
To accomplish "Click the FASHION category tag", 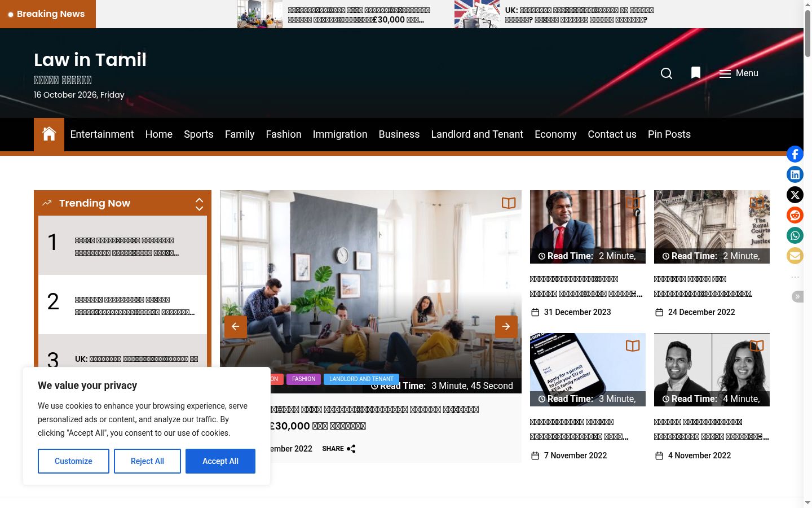I will click(303, 379).
